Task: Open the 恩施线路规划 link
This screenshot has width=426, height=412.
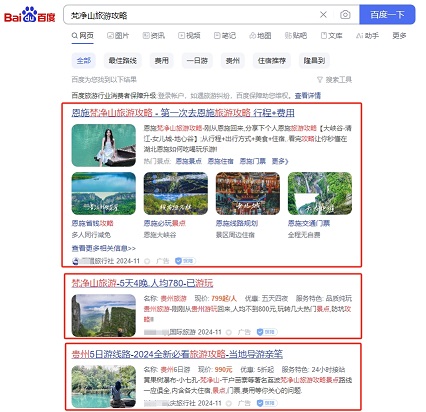Action: (237, 223)
